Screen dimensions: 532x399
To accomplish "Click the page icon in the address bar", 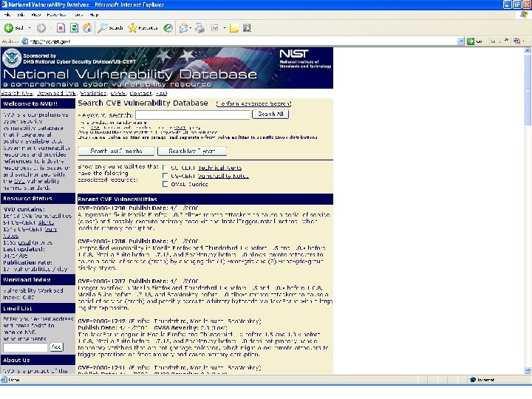I will [x=24, y=41].
